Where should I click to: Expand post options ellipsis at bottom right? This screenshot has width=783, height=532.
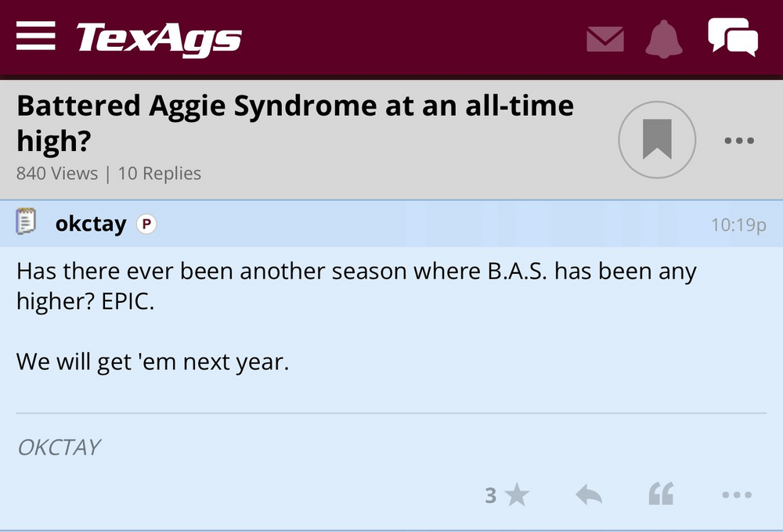pyautogui.click(x=737, y=494)
